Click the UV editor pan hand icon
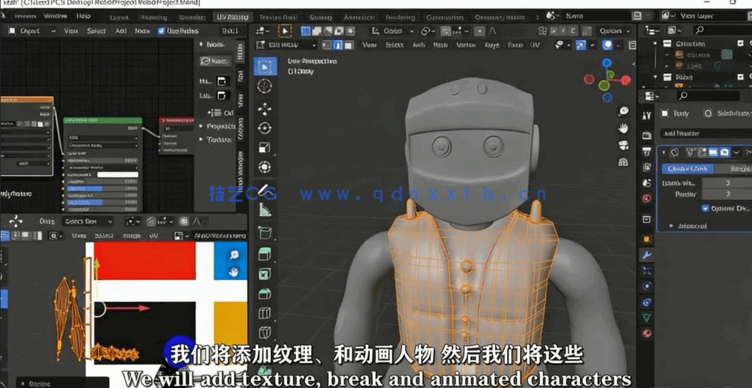The image size is (752, 388). [x=234, y=272]
